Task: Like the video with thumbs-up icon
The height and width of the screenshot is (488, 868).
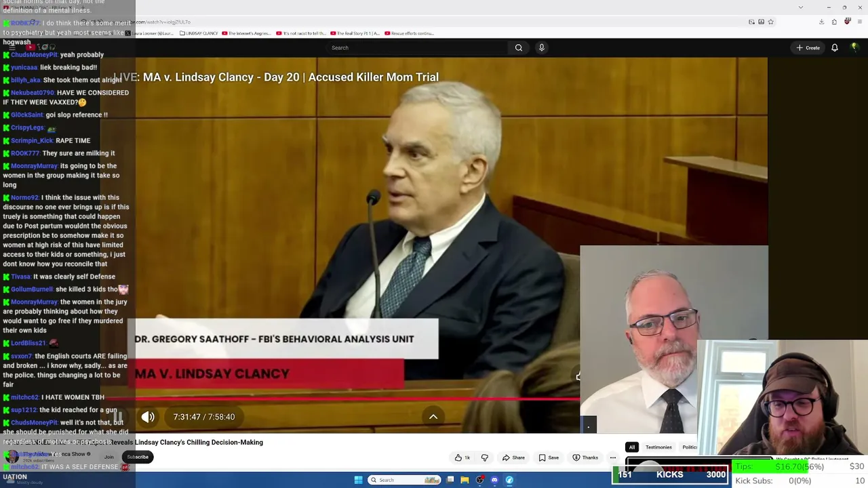Action: pyautogui.click(x=462, y=457)
